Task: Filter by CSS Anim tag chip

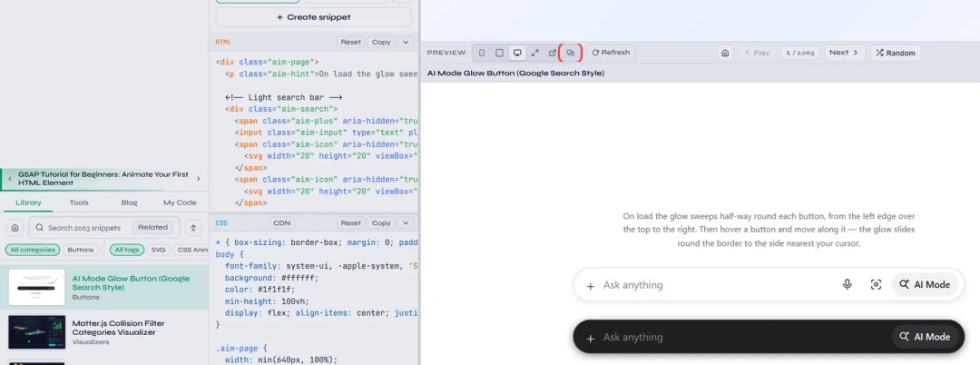Action: tap(191, 250)
